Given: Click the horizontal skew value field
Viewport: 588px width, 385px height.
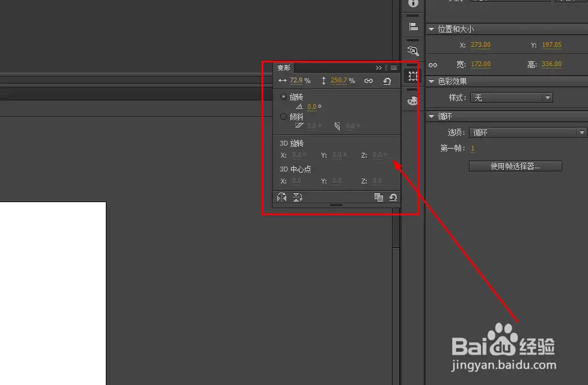Looking at the screenshot, I should (x=312, y=126).
